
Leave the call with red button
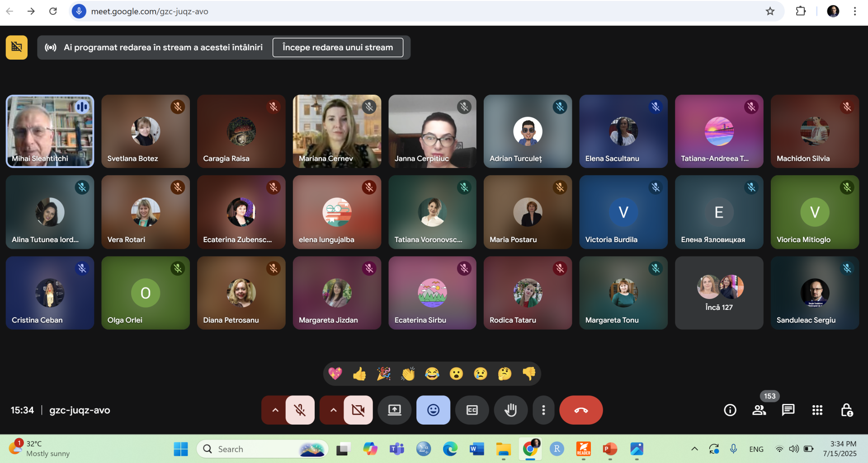[581, 410]
